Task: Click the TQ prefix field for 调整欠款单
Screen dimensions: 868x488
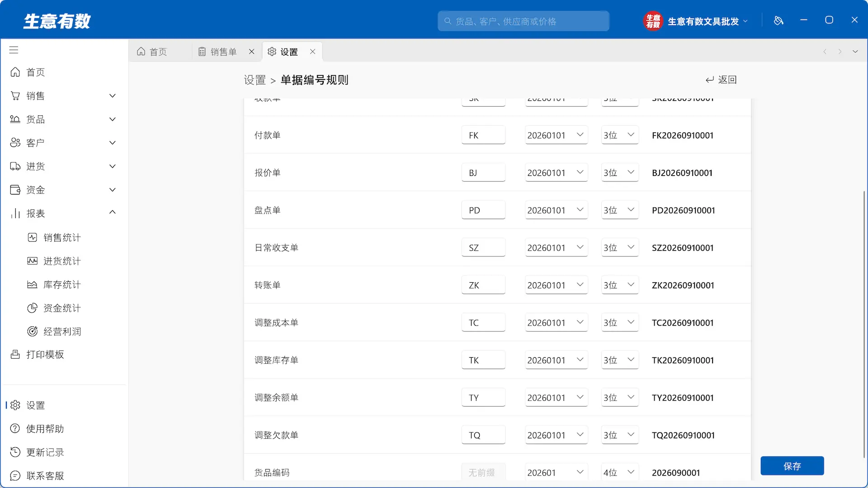Action: [x=483, y=435]
